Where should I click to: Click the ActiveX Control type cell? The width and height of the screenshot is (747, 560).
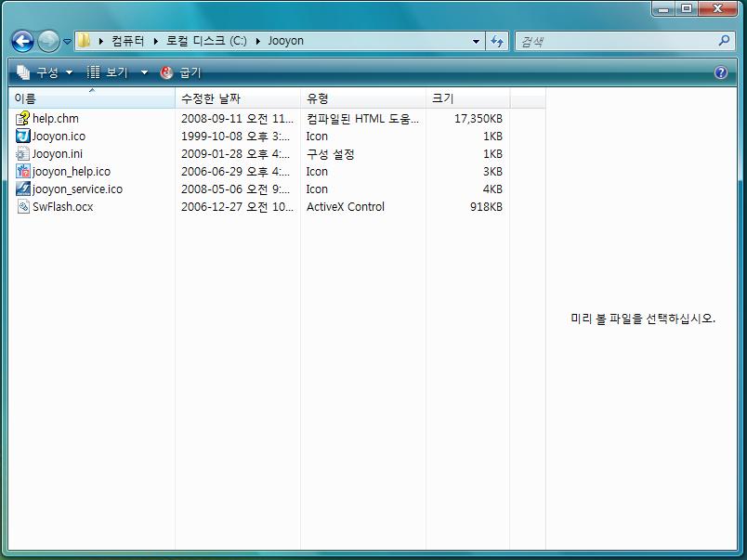[346, 207]
